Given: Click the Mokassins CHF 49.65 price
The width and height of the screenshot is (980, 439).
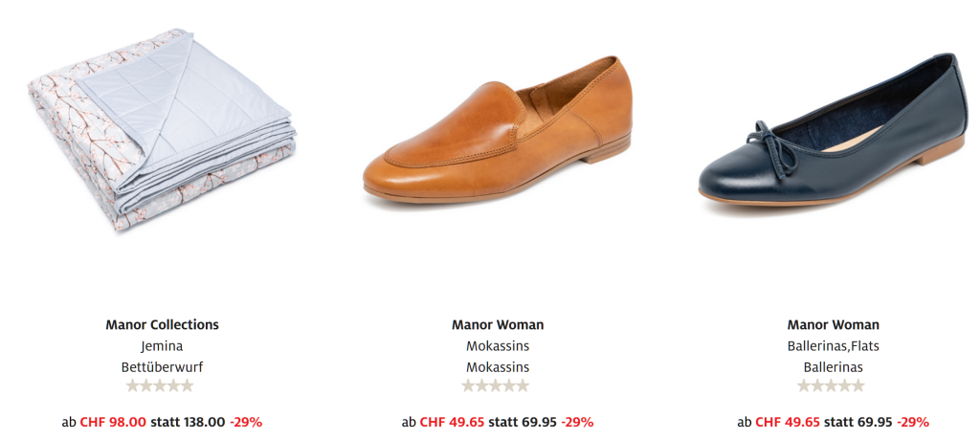Looking at the screenshot, I should (452, 422).
